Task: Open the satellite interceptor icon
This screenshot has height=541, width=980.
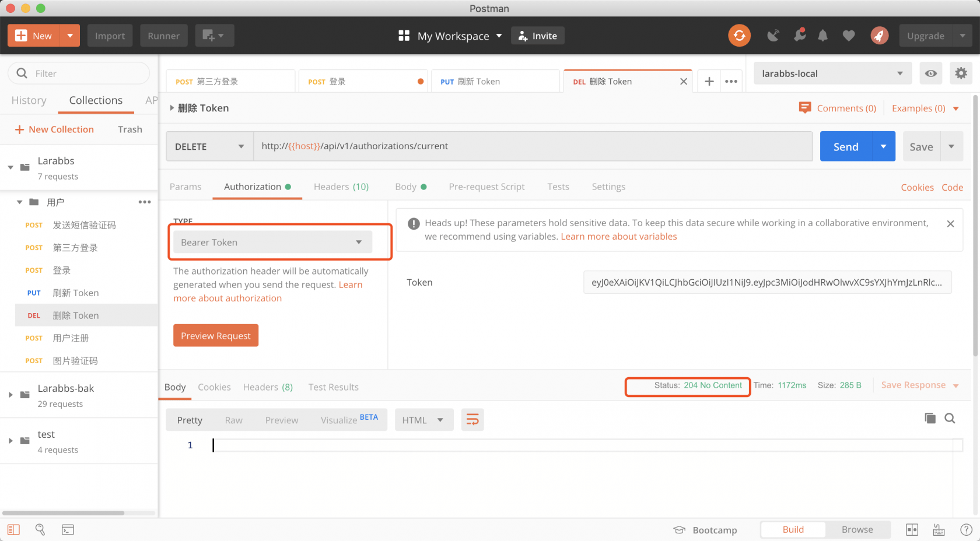Action: pos(773,36)
